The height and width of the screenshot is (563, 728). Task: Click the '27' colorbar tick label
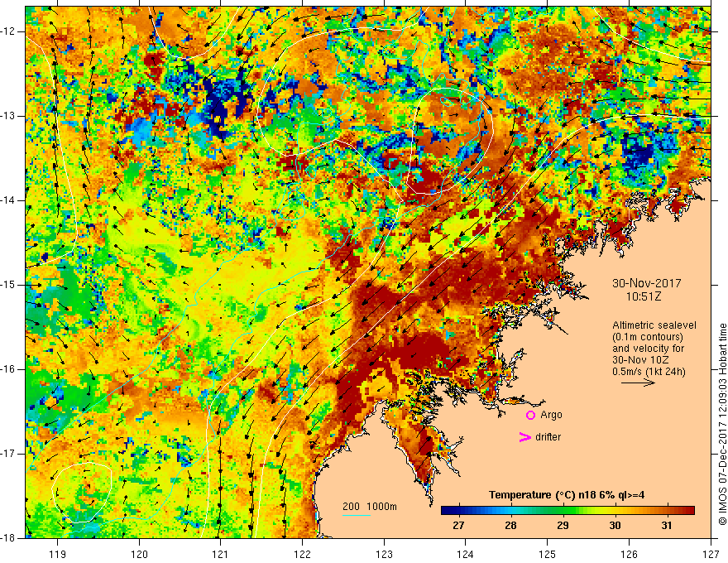point(458,526)
